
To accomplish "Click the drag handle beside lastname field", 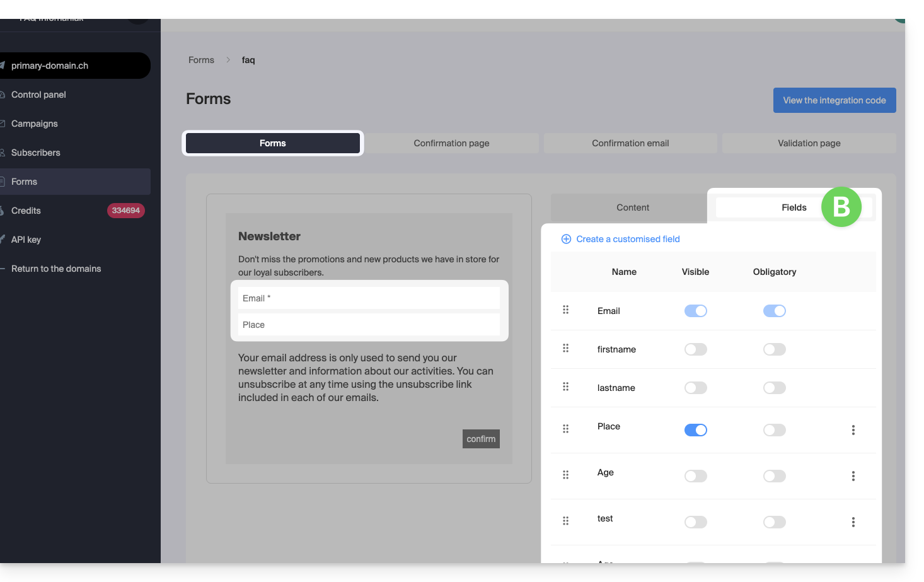I will coord(565,387).
